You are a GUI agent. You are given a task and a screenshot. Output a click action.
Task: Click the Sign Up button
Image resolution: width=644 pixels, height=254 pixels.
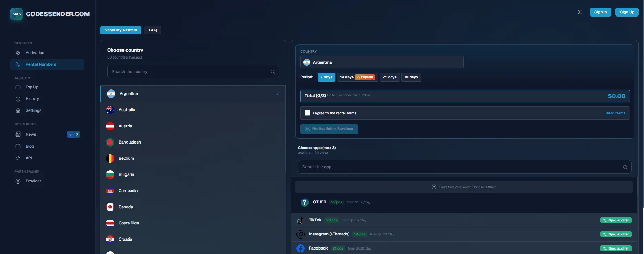coord(627,12)
